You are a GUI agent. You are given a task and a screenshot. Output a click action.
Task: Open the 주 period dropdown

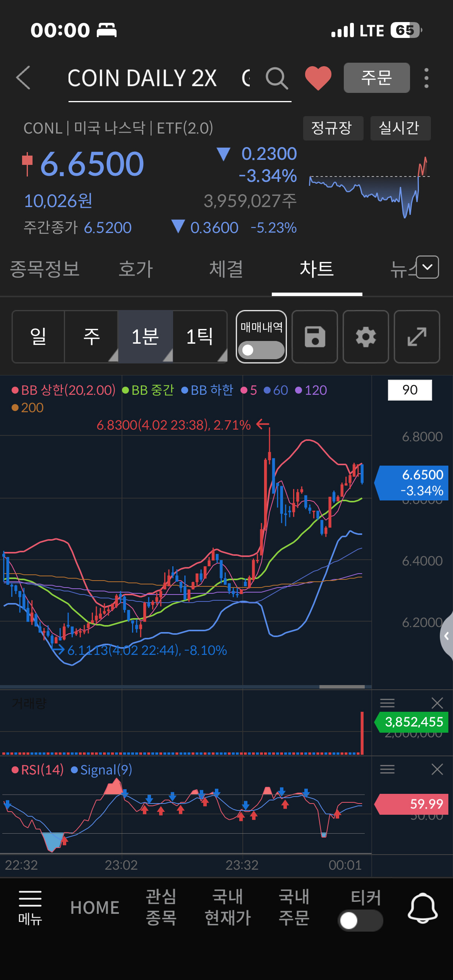91,337
